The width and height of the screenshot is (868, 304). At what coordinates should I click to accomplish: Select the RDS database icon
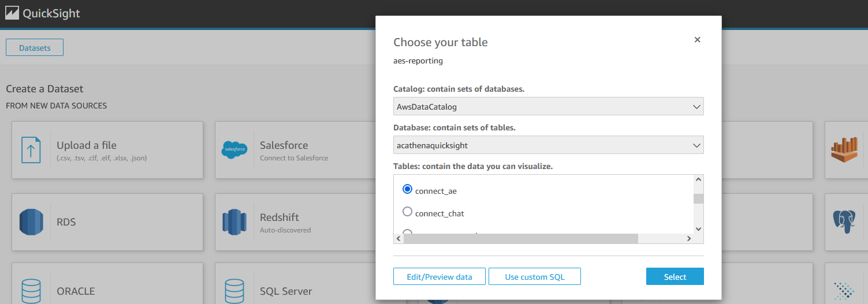(31, 222)
